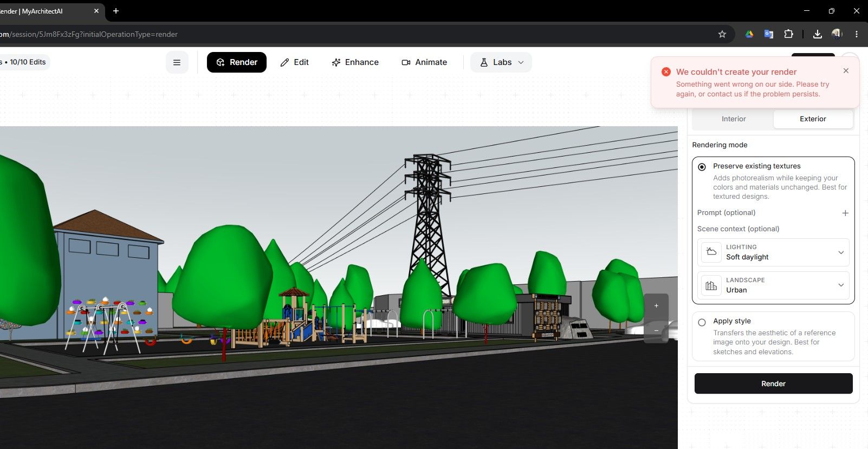This screenshot has width=868, height=449.
Task: Switch to the Animate mode
Action: tap(424, 62)
